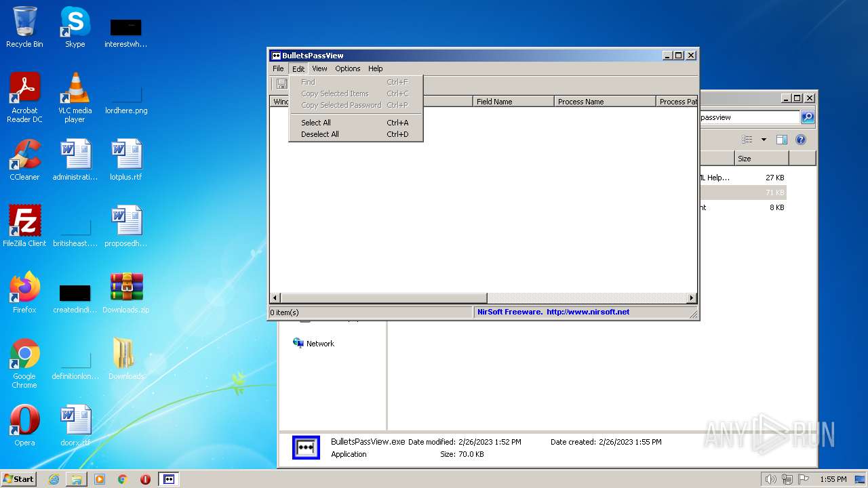Screen dimensions: 868x488
Task: Sort by Process Name column header
Action: (x=605, y=102)
